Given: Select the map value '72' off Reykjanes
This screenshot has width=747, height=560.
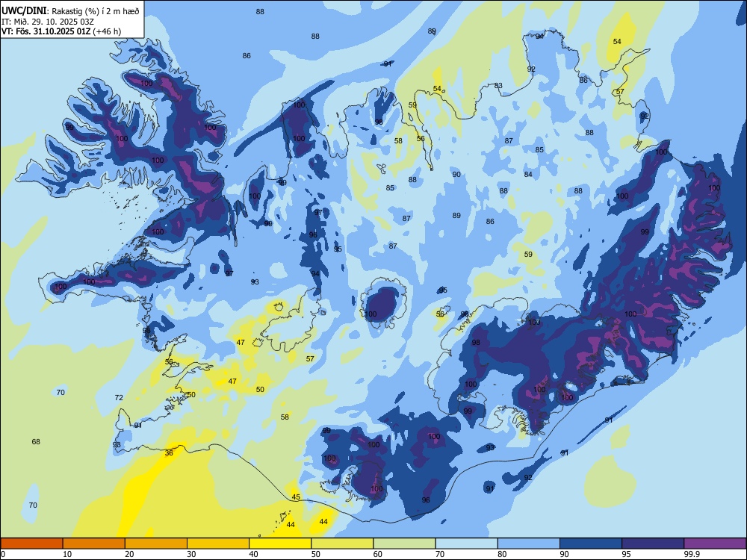Looking at the screenshot, I should click(119, 398).
